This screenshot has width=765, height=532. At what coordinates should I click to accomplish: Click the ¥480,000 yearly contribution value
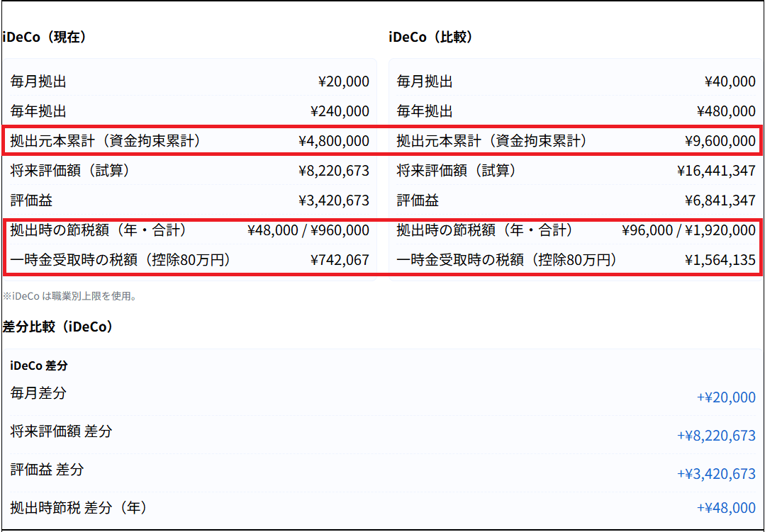725,111
